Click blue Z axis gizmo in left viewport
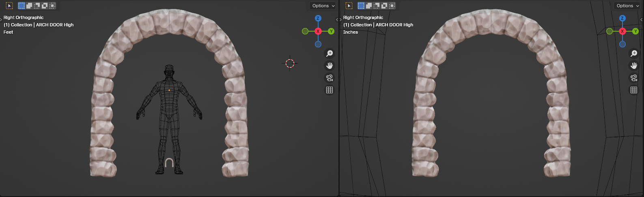Screen dimensions: 644x197 (318, 18)
